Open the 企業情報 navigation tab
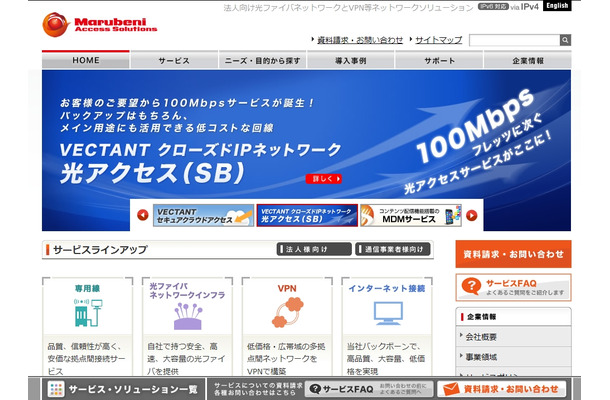Viewport: 610px width, 400px height. [528, 60]
